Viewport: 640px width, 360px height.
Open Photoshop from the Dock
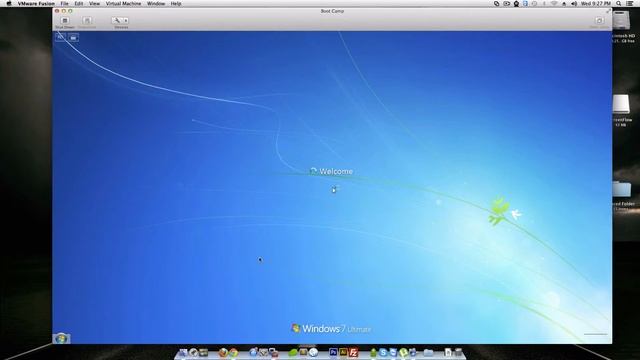[333, 352]
